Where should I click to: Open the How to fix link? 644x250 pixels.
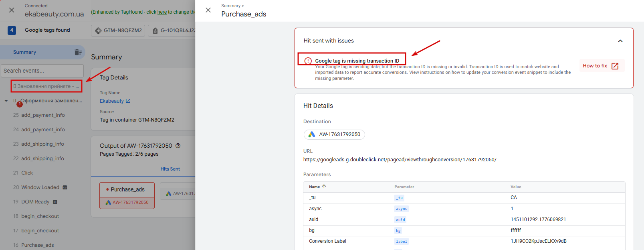[601, 66]
